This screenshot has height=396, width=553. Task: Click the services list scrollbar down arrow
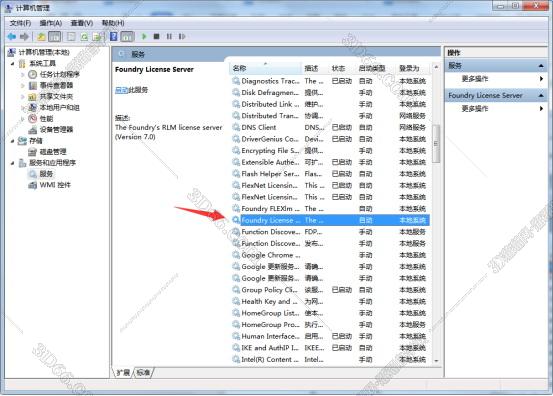tap(436, 360)
